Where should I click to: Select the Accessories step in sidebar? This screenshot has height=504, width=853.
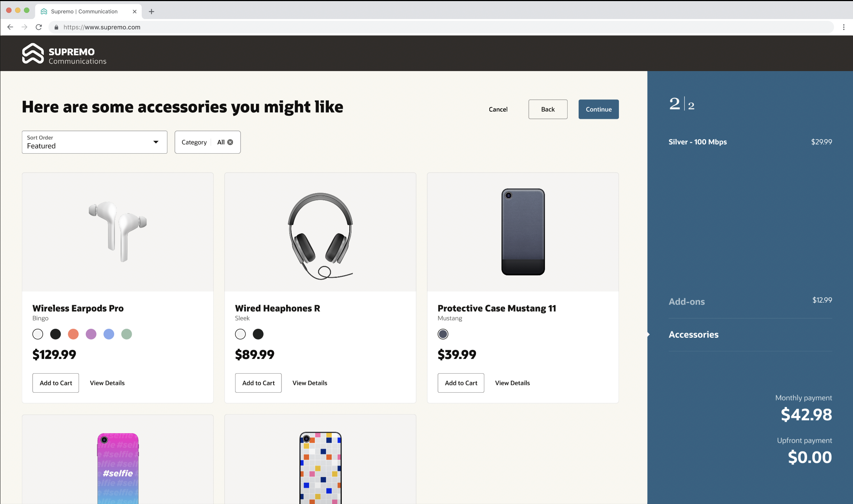point(693,335)
